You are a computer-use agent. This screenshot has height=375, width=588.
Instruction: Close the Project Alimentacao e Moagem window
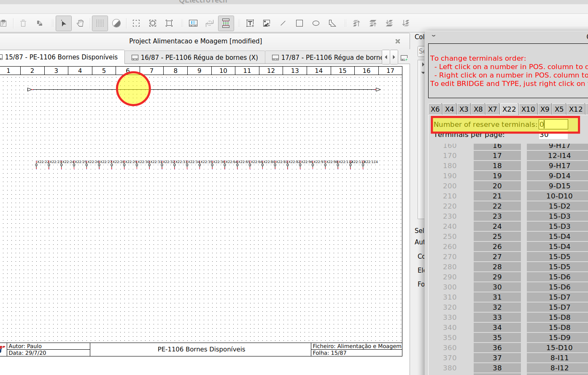pyautogui.click(x=397, y=41)
